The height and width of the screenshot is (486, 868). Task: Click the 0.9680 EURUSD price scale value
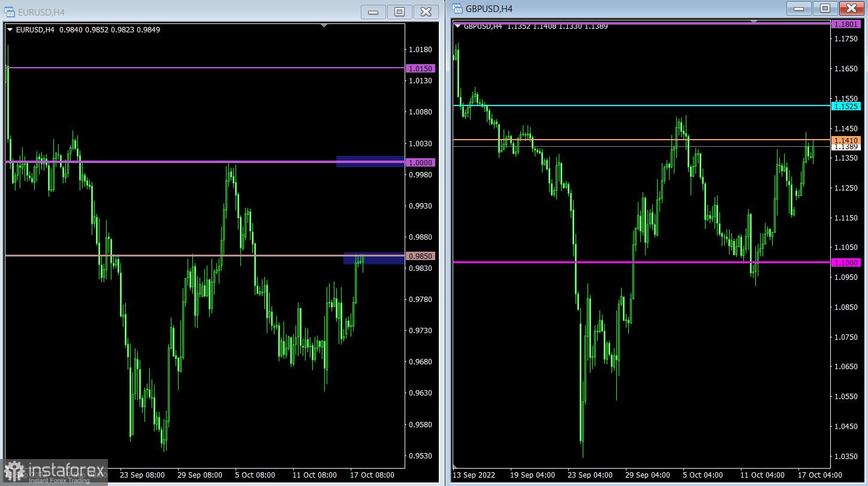pyautogui.click(x=420, y=362)
